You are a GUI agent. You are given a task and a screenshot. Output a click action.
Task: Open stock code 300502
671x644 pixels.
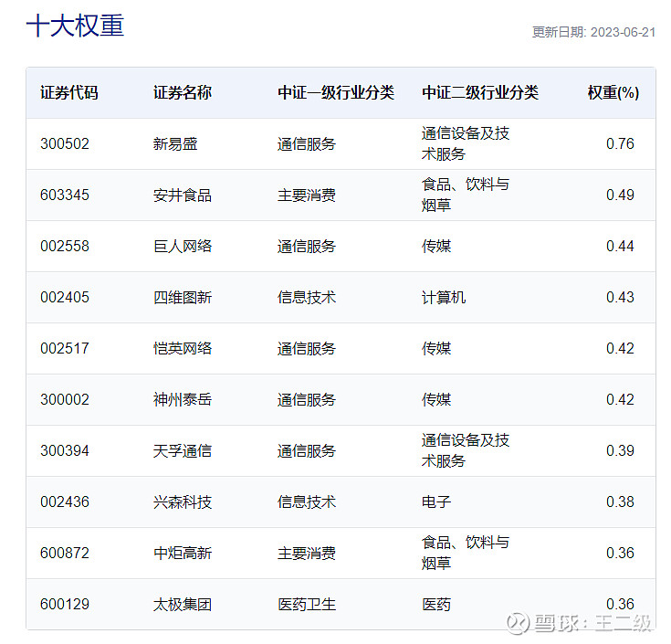(x=65, y=143)
